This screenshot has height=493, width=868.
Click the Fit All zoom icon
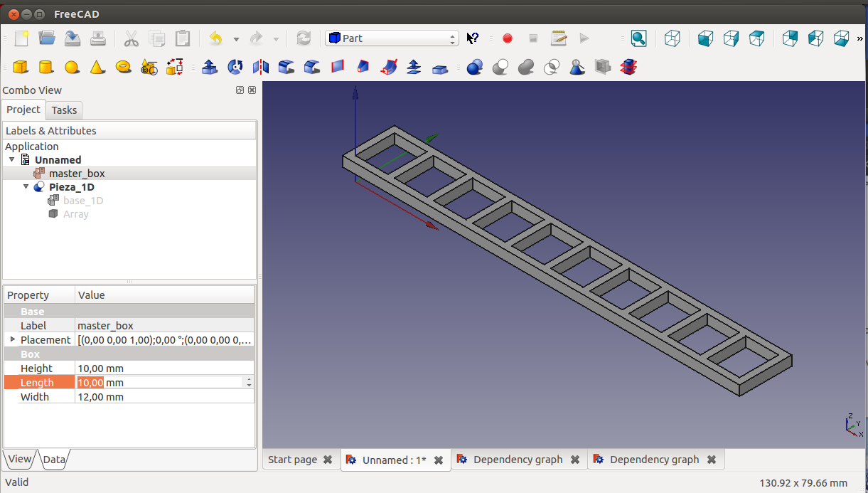638,38
